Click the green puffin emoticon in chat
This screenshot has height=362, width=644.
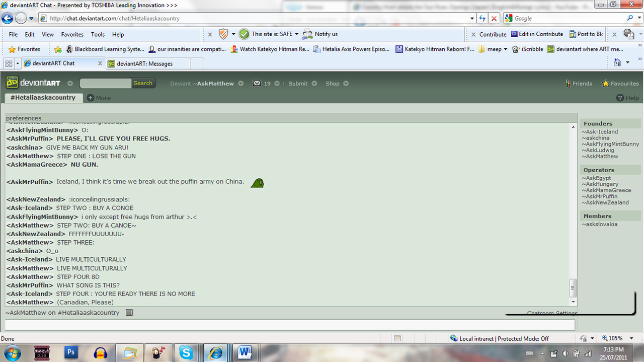point(258,182)
